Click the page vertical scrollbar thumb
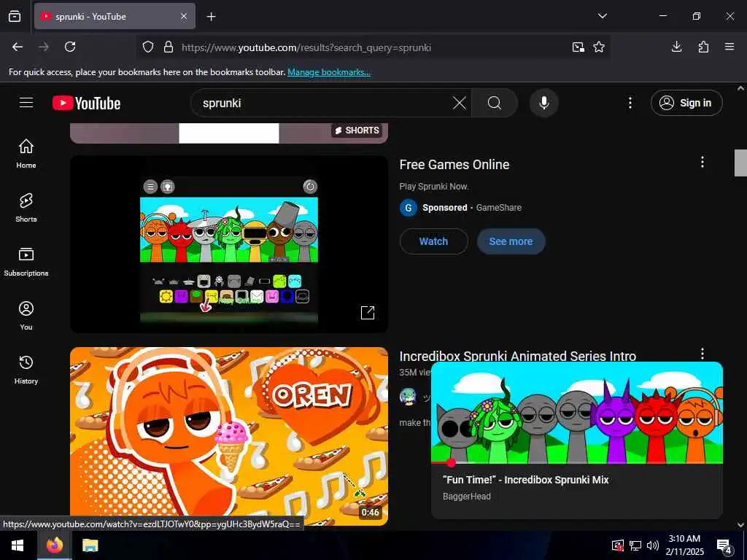 740,163
